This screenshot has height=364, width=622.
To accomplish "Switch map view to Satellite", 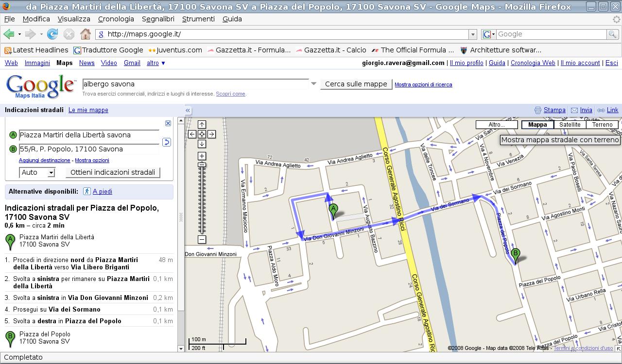I will [570, 125].
